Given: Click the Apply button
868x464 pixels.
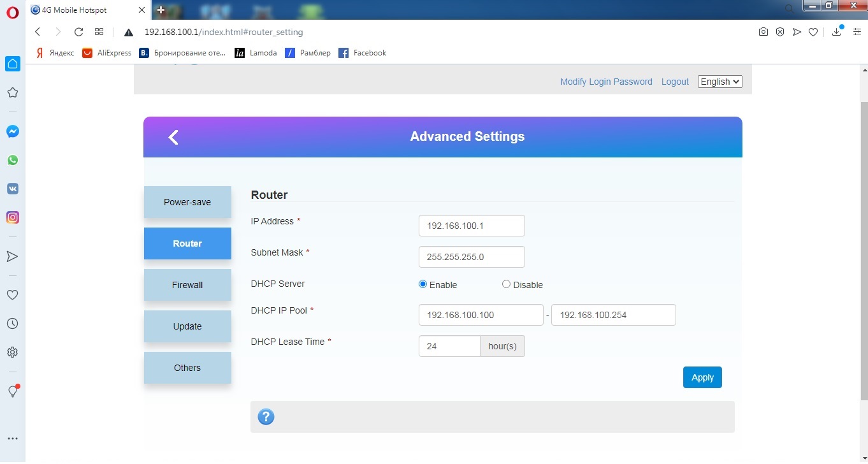Looking at the screenshot, I should click(702, 377).
